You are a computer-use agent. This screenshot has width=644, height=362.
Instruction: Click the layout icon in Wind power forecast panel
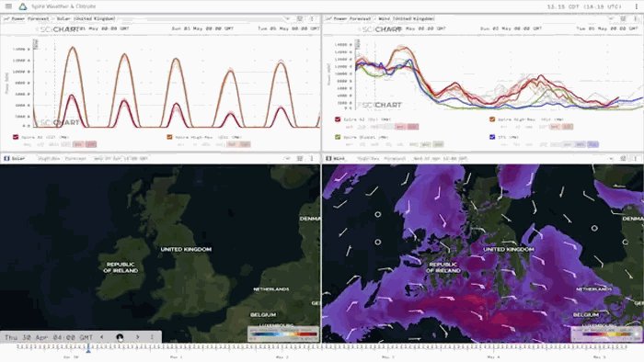[623, 19]
